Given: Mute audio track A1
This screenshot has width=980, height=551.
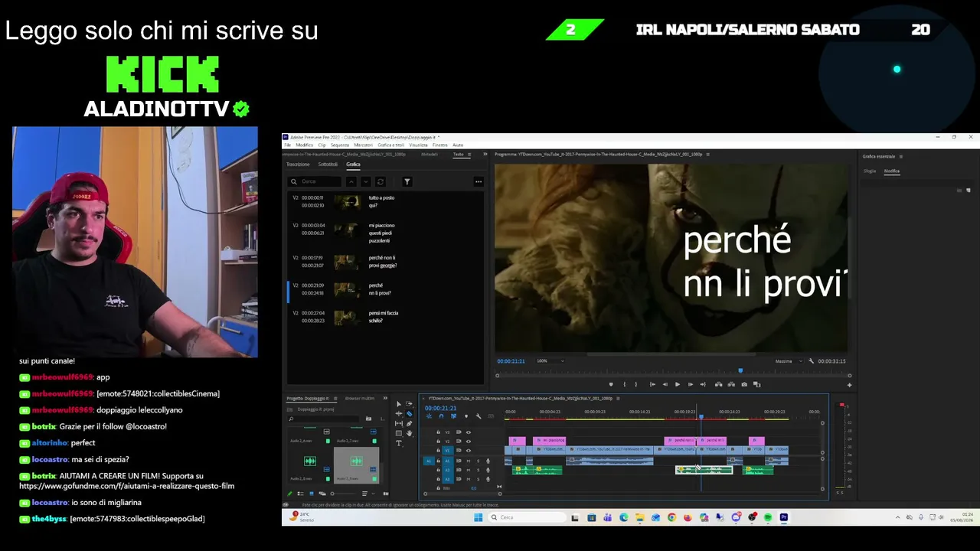Looking at the screenshot, I should (x=469, y=461).
